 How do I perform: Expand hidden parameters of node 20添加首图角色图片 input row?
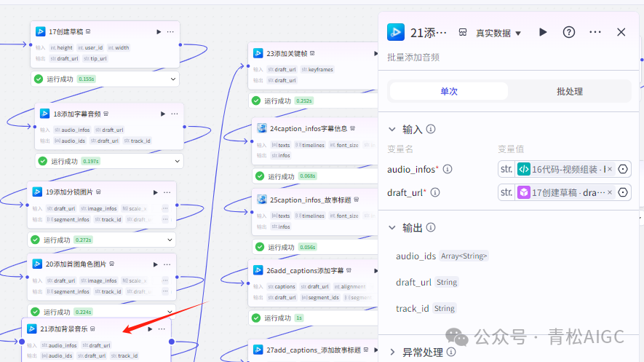pyautogui.click(x=165, y=280)
